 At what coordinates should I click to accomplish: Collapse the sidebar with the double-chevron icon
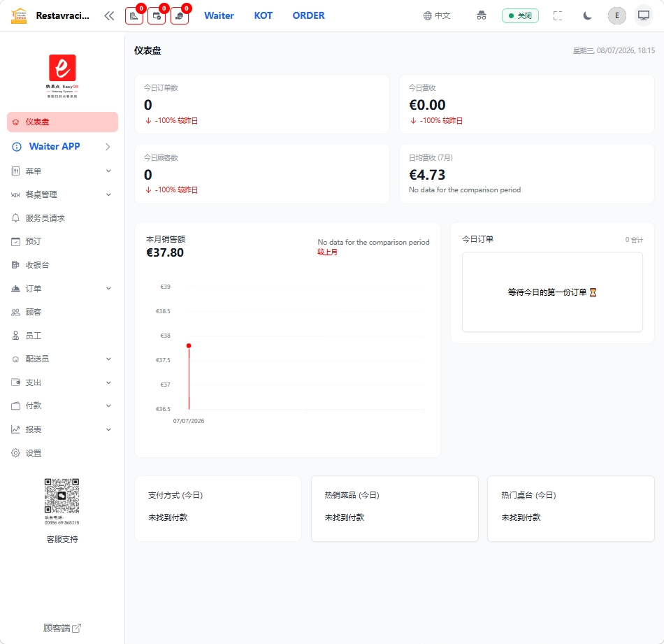coord(109,16)
